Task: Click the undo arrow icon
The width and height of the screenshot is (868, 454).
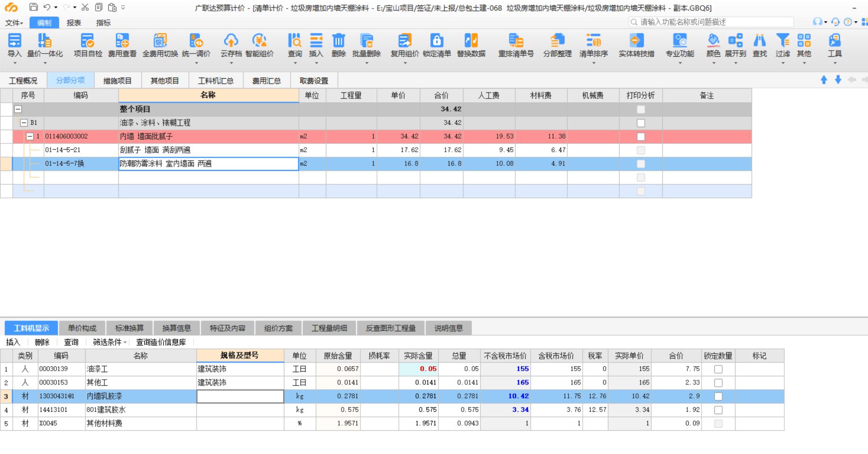Action: pyautogui.click(x=47, y=7)
